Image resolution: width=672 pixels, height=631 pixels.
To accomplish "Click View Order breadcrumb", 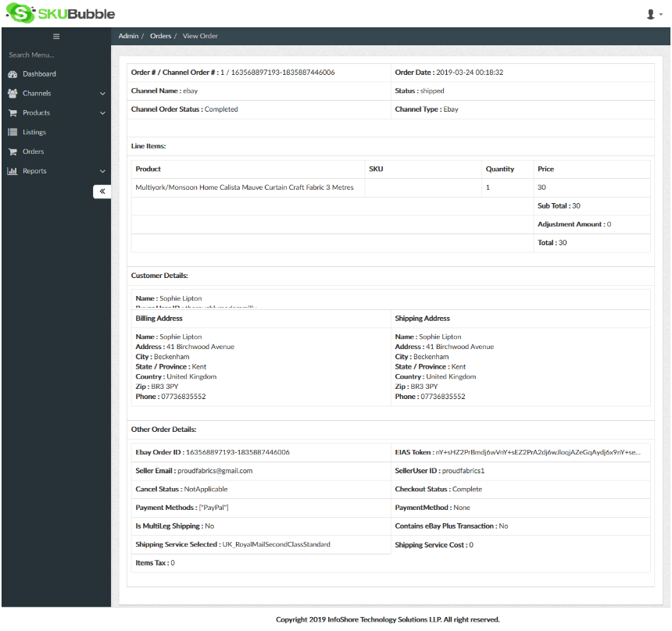I will [200, 36].
